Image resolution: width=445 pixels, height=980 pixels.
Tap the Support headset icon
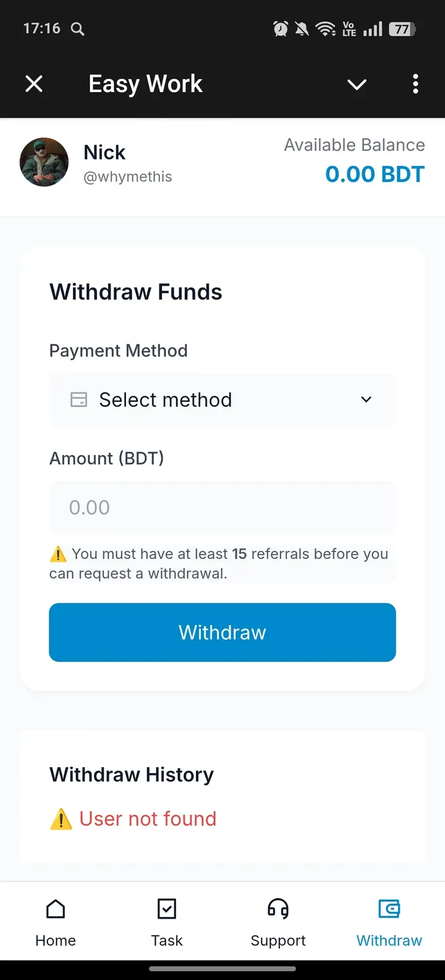click(x=278, y=909)
